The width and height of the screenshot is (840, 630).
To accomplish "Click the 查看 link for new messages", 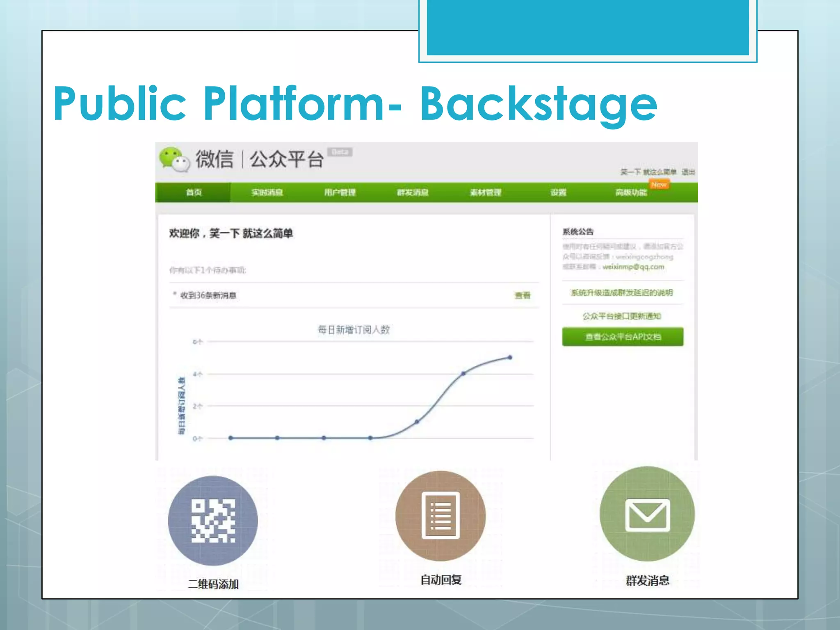I will 523,295.
